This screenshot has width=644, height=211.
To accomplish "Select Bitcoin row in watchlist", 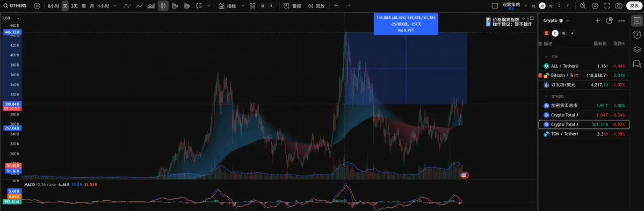I will [x=584, y=76].
